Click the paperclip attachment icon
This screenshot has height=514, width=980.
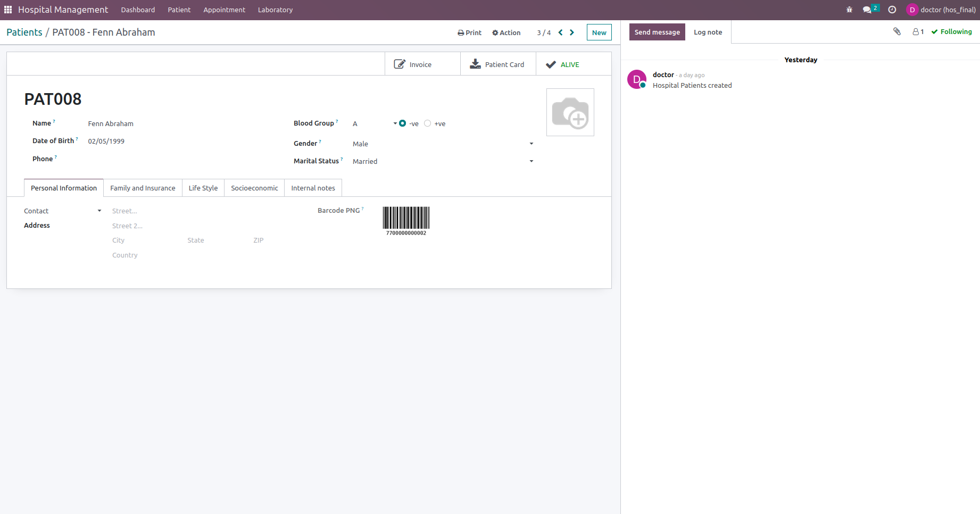[897, 31]
